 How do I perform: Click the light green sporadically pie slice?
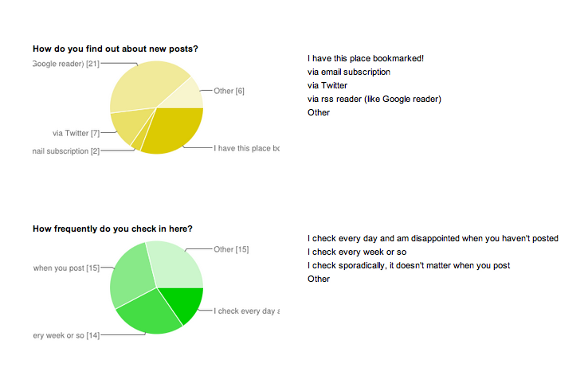point(131,277)
